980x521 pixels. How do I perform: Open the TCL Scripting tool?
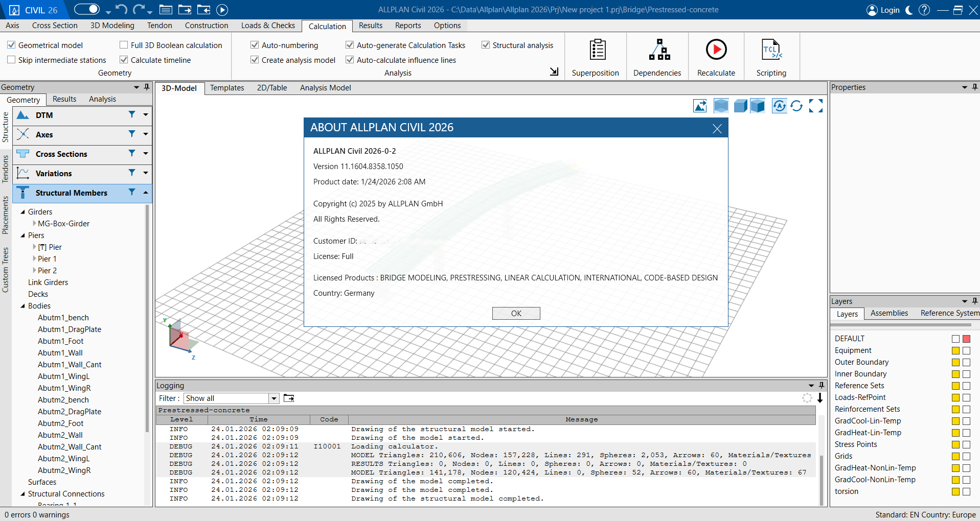(x=771, y=57)
